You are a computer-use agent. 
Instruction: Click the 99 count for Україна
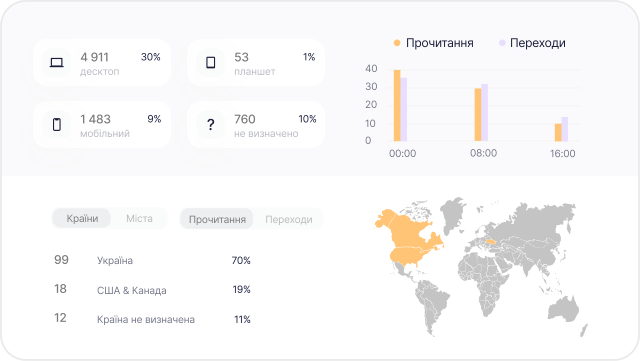(x=61, y=260)
